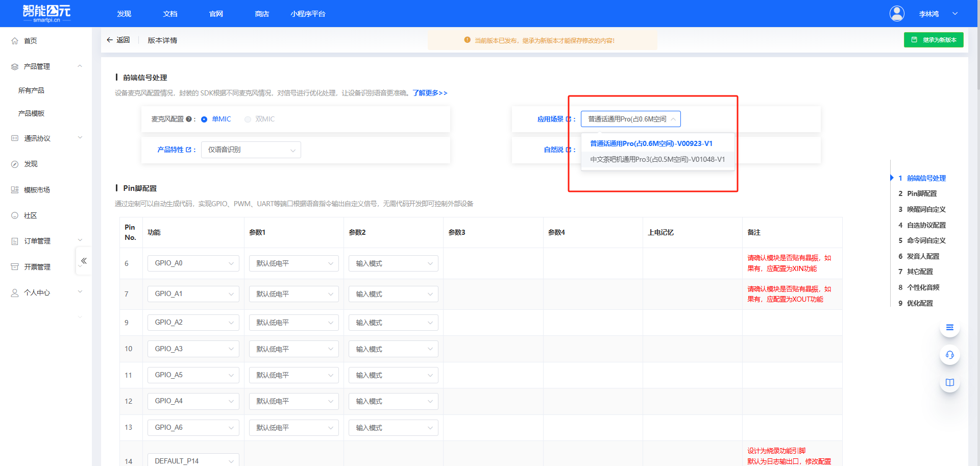Click the back arrow icon

coord(110,40)
